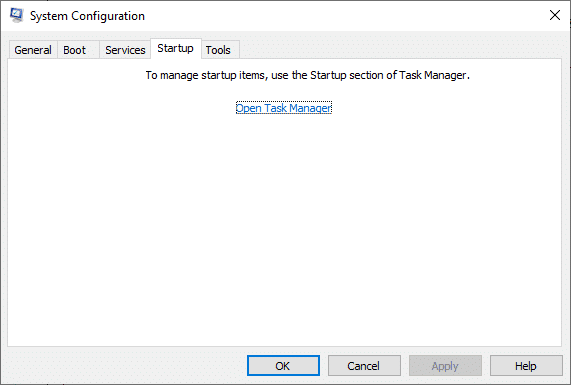Click the startup items instruction text
The image size is (571, 385).
tap(308, 75)
